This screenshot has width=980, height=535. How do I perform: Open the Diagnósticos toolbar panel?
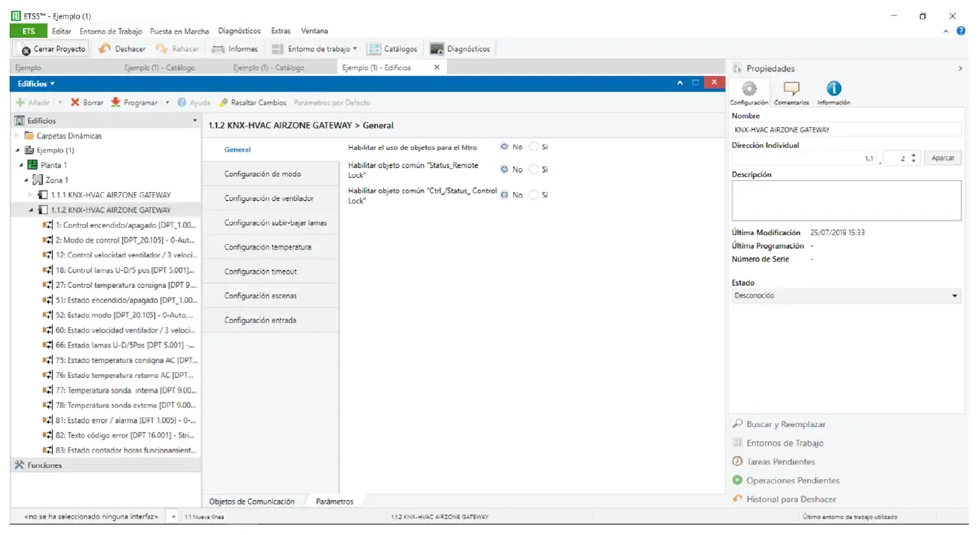click(460, 49)
